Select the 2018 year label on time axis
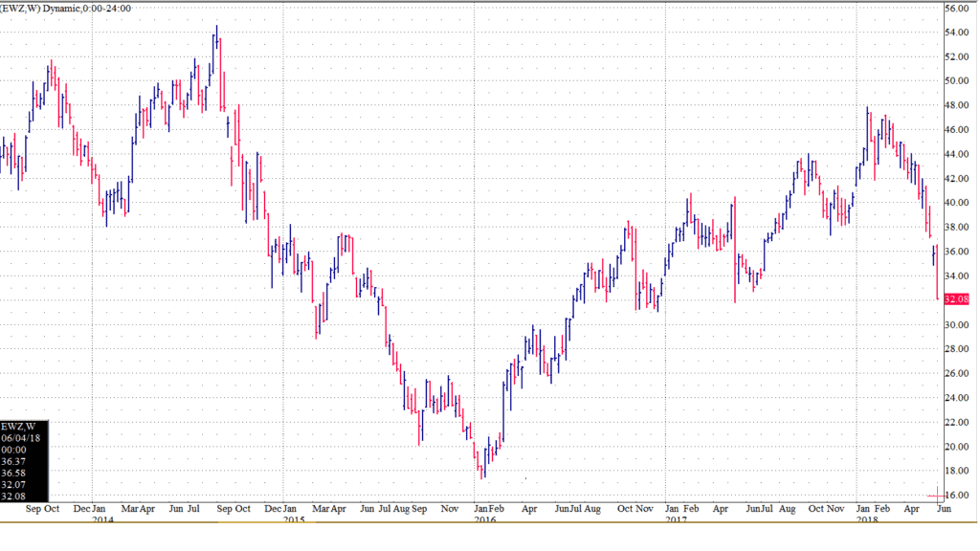 tap(868, 520)
